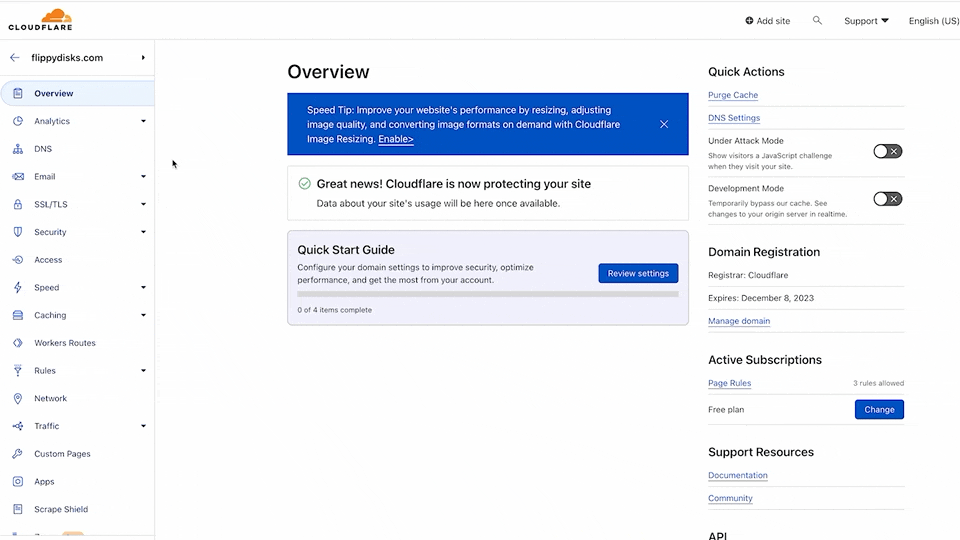Click the green checkmark success icon

pyautogui.click(x=304, y=184)
